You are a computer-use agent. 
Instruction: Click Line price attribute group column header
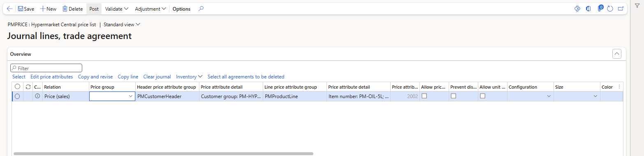(295, 87)
